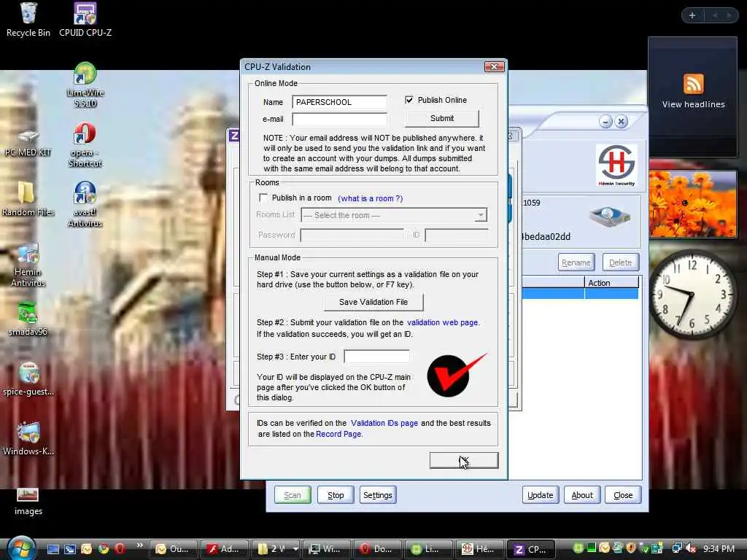747x560 pixels.
Task: Switch to the Li... LimeWire taskbar button
Action: 427,549
